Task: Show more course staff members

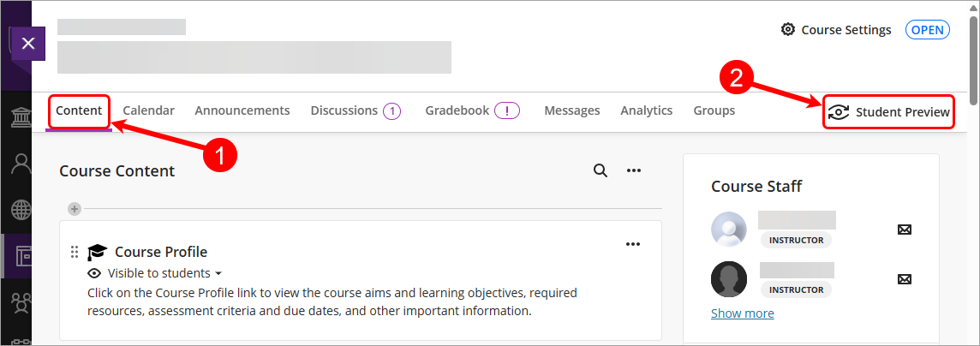Action: point(742,313)
